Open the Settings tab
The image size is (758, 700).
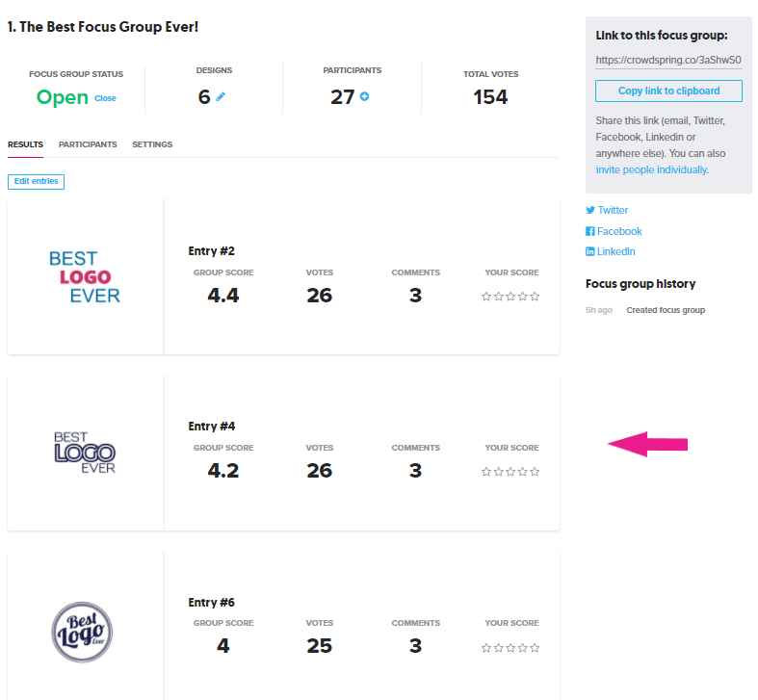152,144
